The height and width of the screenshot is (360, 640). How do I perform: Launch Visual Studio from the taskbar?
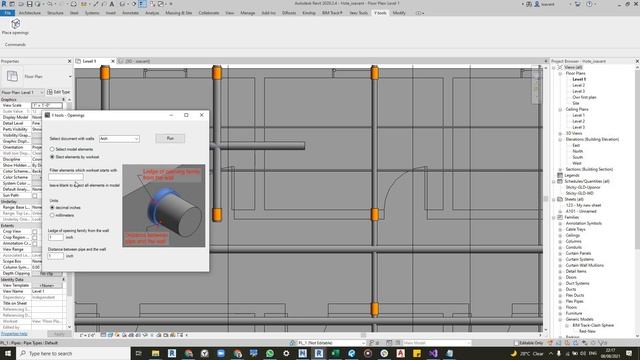point(433,353)
